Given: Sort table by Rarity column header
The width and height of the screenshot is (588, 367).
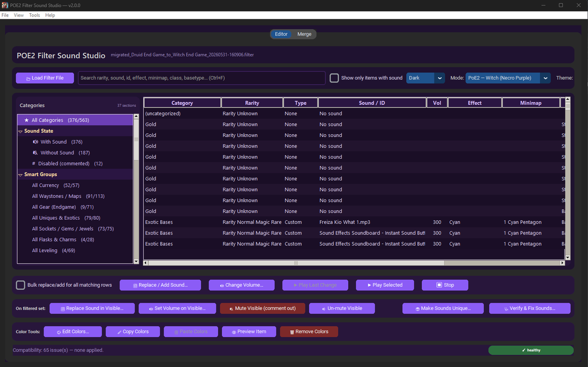Looking at the screenshot, I should (252, 103).
